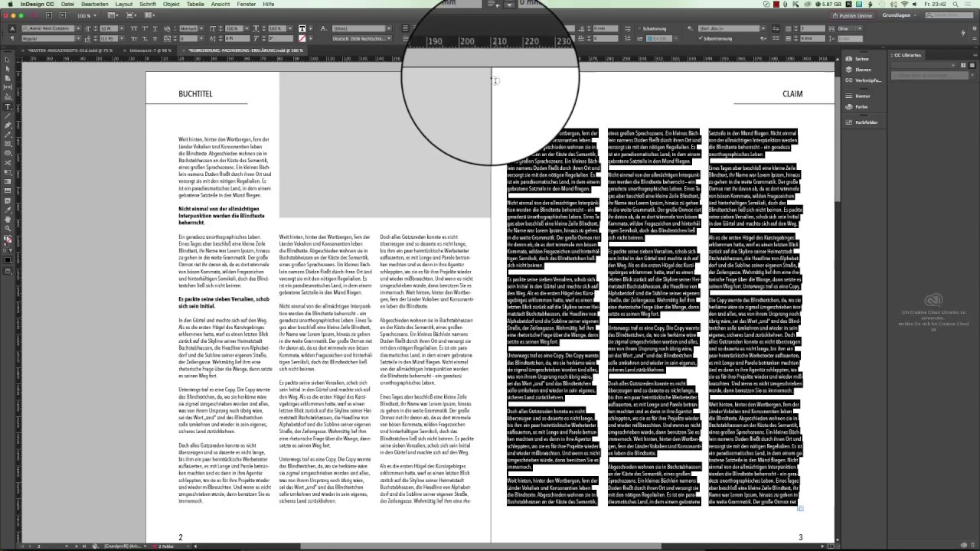980x551 pixels.
Task: Show CC Libraries items as list
Action: pos(972,65)
